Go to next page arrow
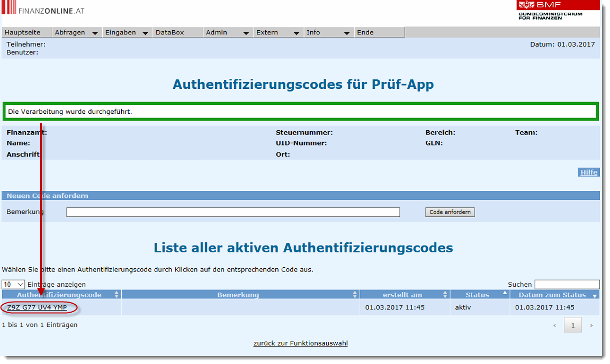This screenshot has width=610, height=364. 591,325
